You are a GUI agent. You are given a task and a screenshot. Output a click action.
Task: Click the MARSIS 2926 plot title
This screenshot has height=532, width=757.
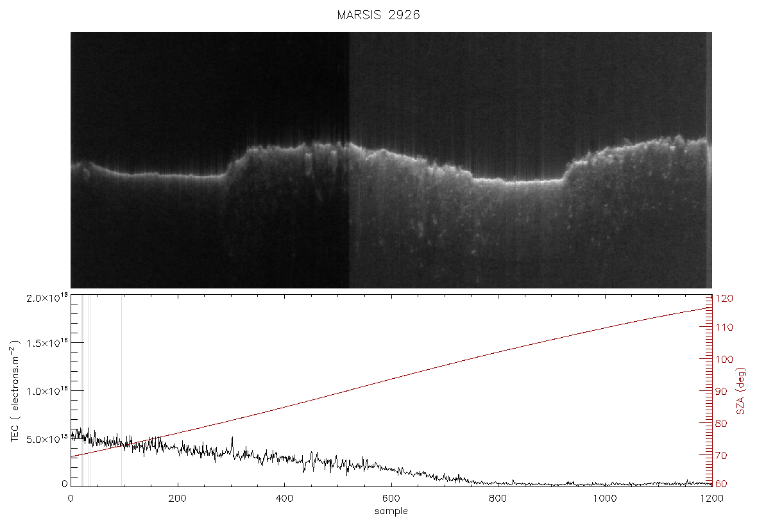[x=378, y=15]
